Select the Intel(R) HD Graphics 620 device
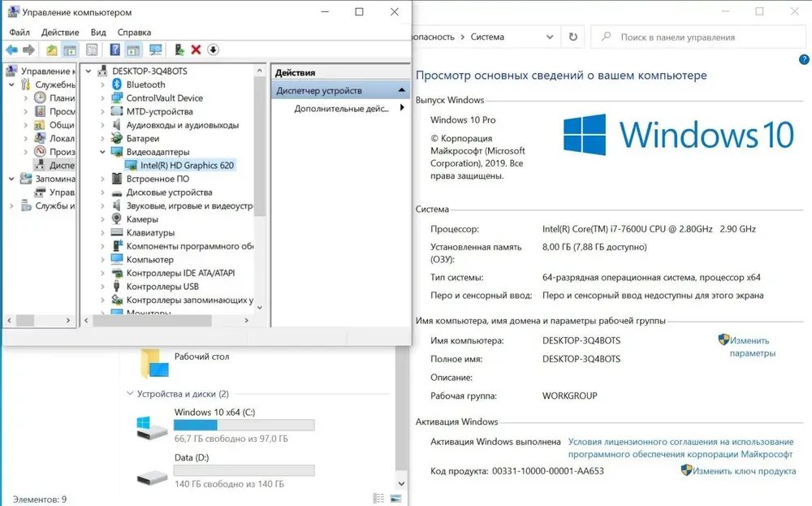This screenshot has height=506, width=812. [187, 166]
